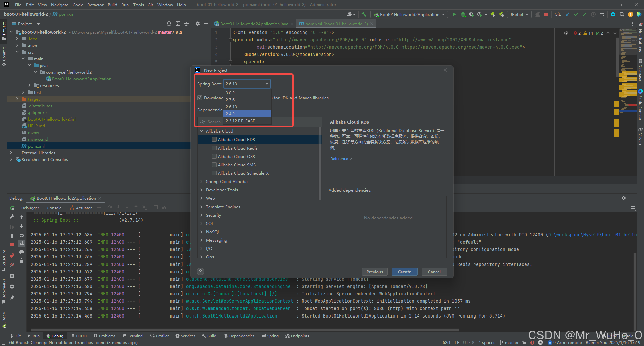Click the Create button

405,272
